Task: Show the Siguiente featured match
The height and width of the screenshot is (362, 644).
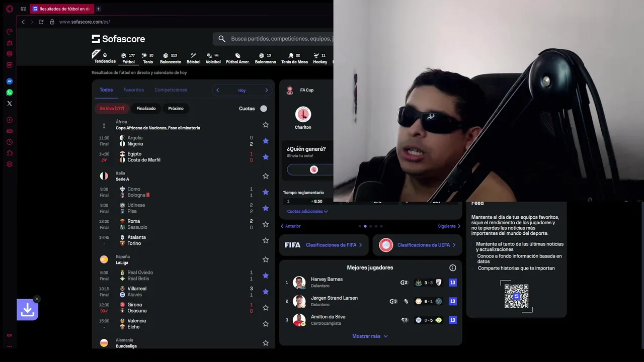Action: coord(449,226)
